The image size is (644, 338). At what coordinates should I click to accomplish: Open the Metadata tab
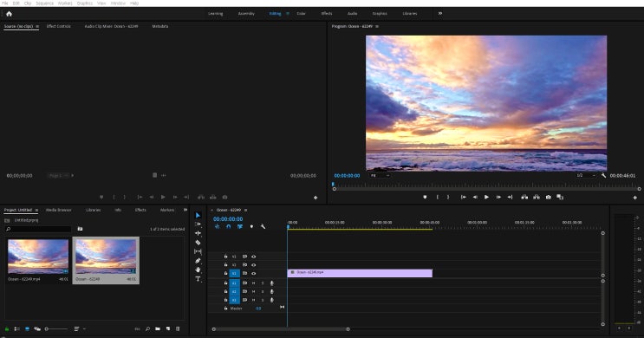tap(160, 26)
